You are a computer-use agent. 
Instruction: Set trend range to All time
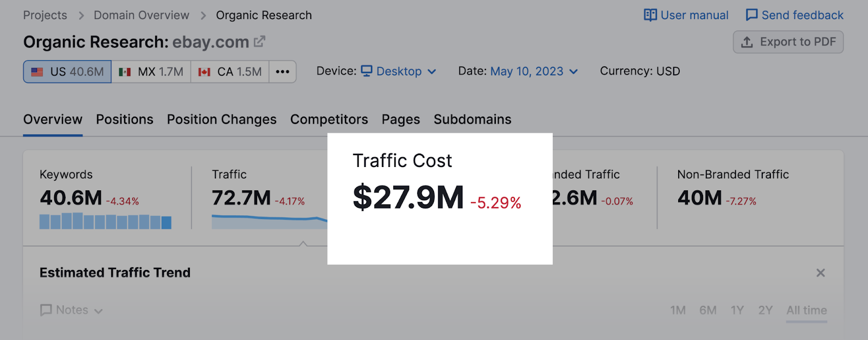(x=807, y=310)
